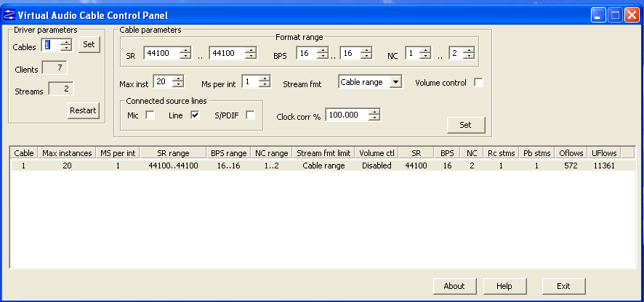Increase minimum SR with up arrow
The height and width of the screenshot is (302, 644).
coord(186,49)
